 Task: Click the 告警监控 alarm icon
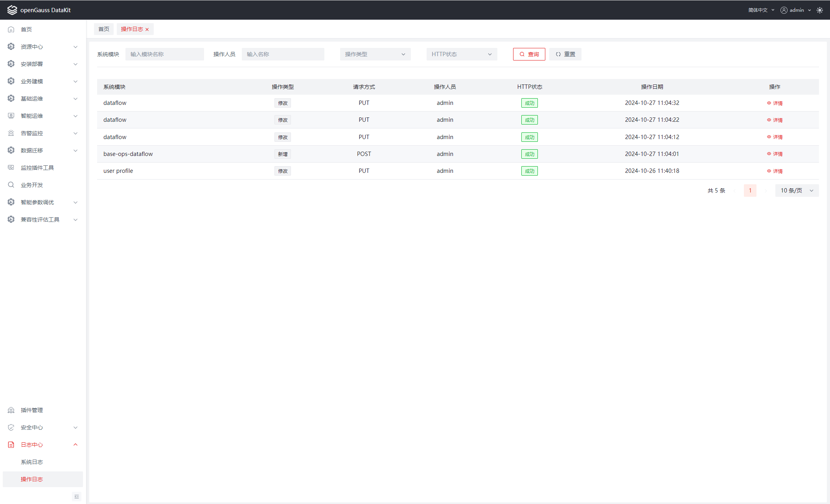point(11,133)
